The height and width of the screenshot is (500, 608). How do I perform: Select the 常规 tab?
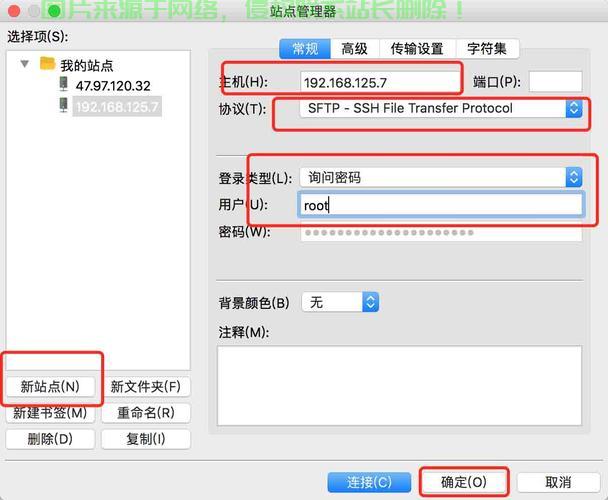305,48
